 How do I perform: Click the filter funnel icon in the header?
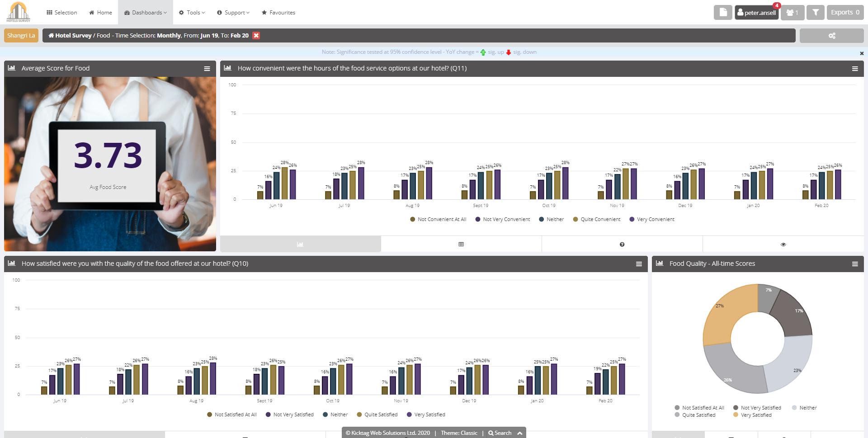pyautogui.click(x=816, y=12)
